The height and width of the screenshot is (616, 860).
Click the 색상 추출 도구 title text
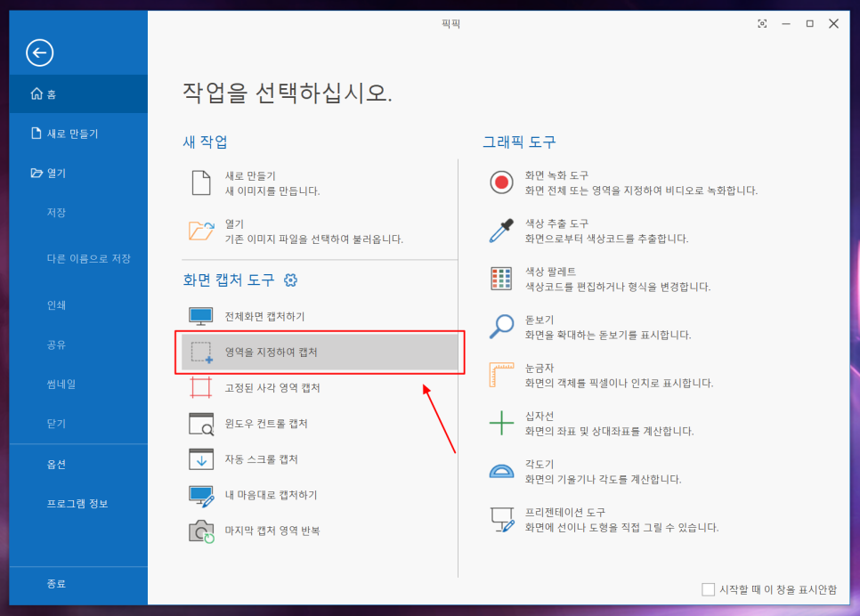coord(556,223)
